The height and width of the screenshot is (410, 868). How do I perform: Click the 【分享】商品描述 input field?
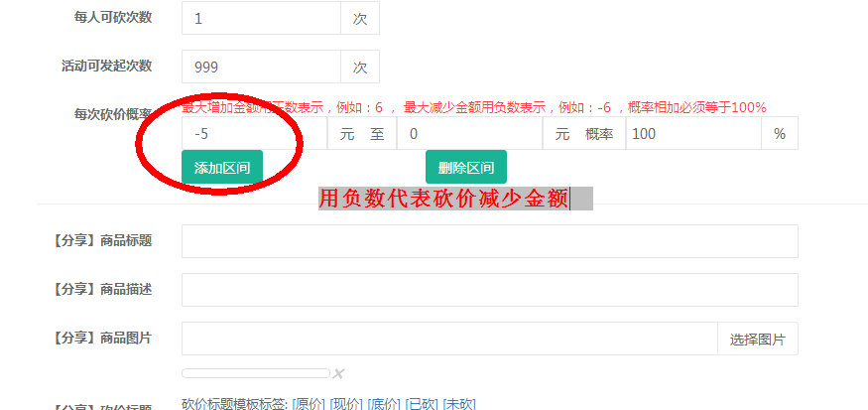coord(489,290)
